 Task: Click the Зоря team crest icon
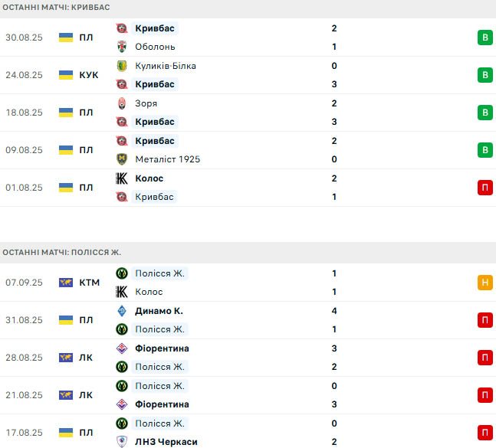coord(121,103)
